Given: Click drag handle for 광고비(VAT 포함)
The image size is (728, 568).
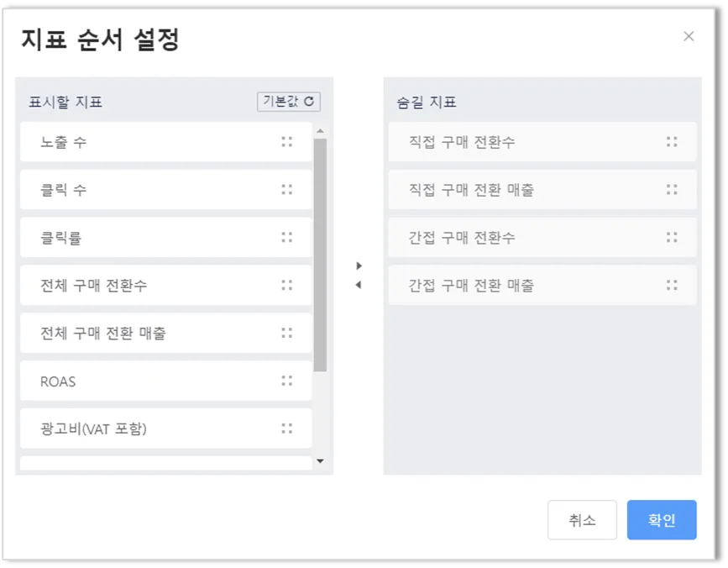Looking at the screenshot, I should (x=287, y=429).
